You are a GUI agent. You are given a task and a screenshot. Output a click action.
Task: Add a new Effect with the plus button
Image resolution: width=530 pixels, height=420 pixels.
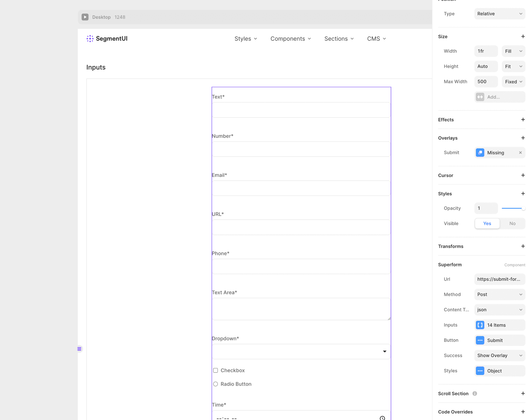523,119
